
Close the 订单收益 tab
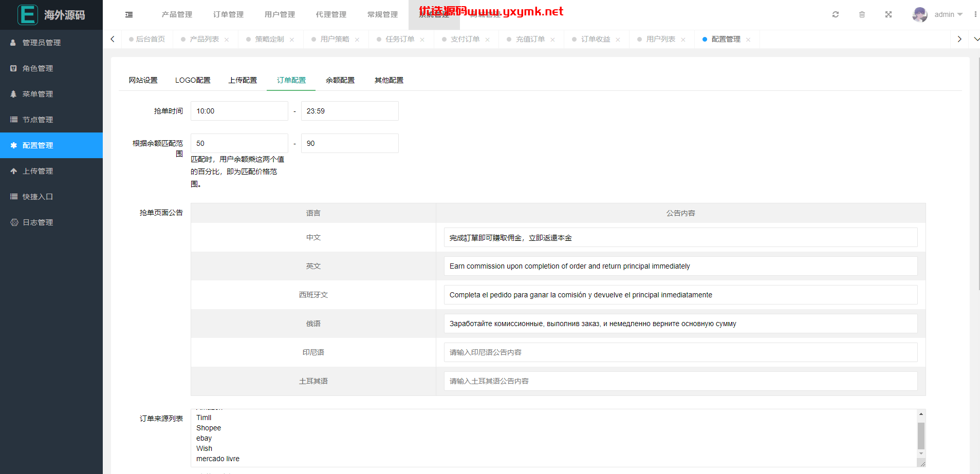click(618, 40)
